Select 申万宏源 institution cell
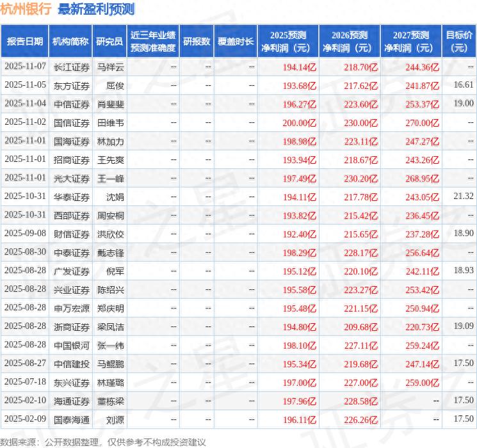 coord(72,308)
